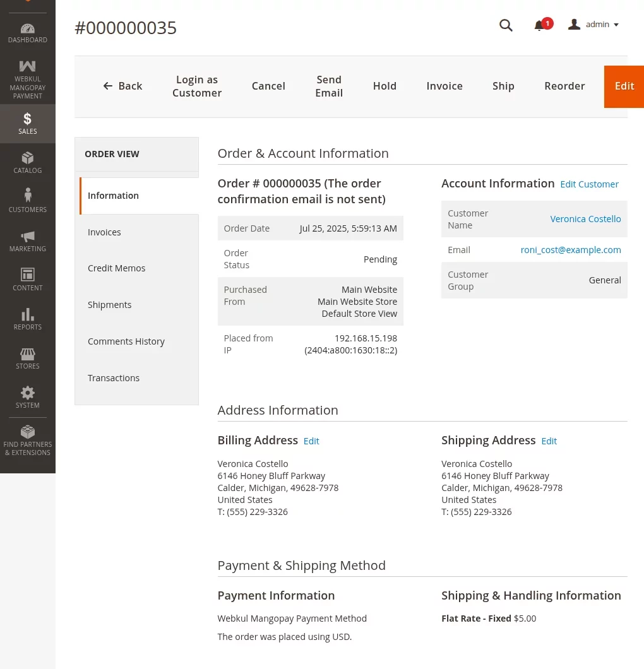Open the Content section
This screenshot has width=644, height=669.
pos(27,280)
